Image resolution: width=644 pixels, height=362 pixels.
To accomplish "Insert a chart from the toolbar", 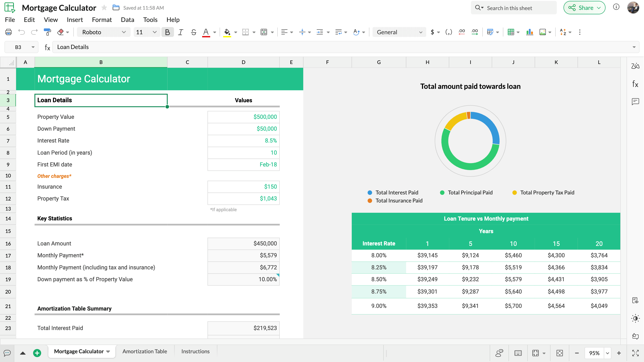I will pos(530,32).
